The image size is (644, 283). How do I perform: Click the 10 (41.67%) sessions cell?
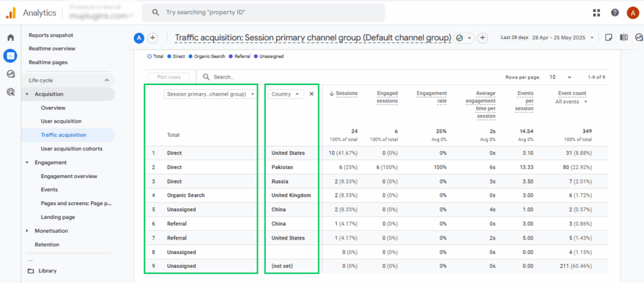click(344, 153)
